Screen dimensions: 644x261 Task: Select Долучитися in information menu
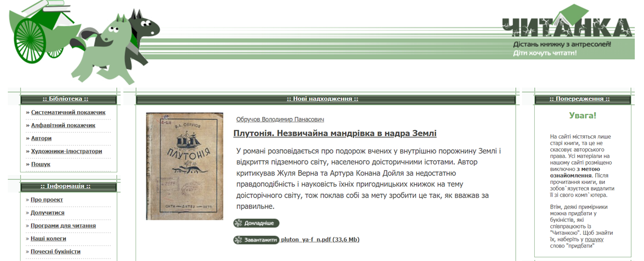(47, 213)
